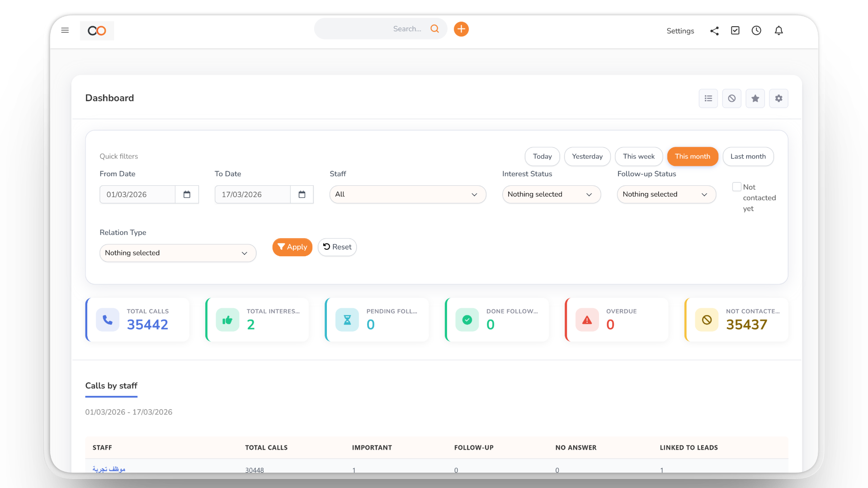Open dashboard settings via the gear icon
Image resolution: width=868 pixels, height=488 pixels.
click(x=778, y=98)
